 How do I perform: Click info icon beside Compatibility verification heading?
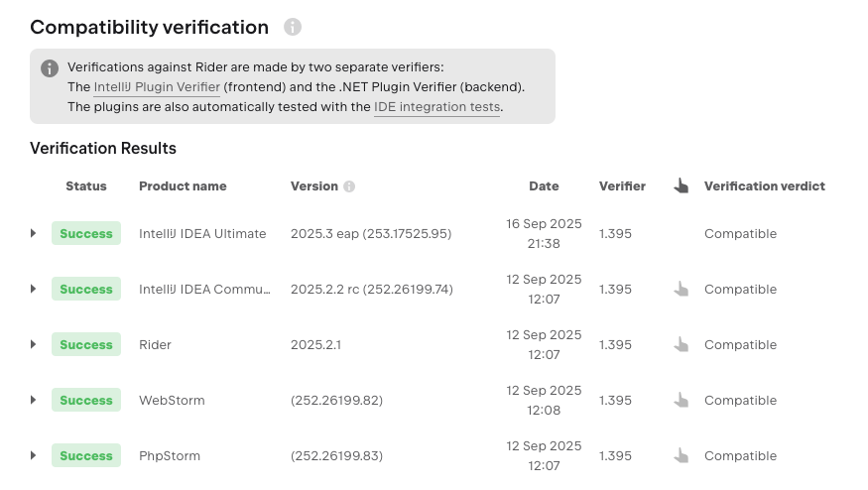point(293,27)
